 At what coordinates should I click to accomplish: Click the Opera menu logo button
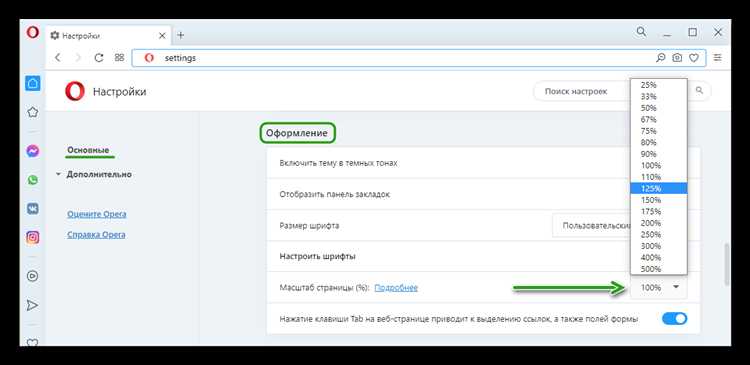click(33, 33)
